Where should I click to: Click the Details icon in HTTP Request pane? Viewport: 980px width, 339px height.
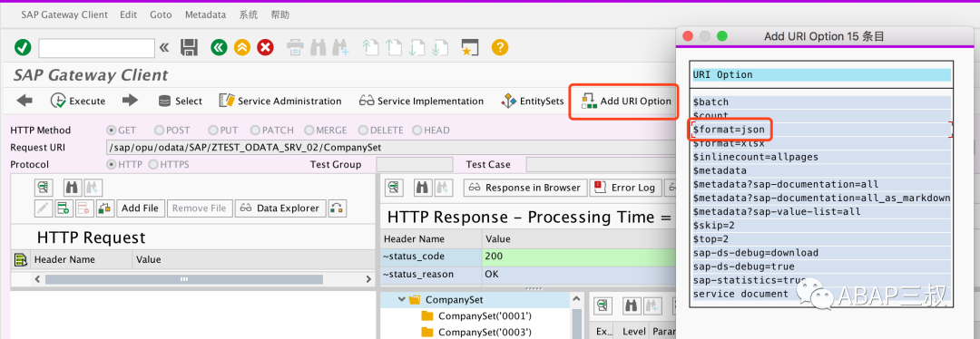pos(44,188)
